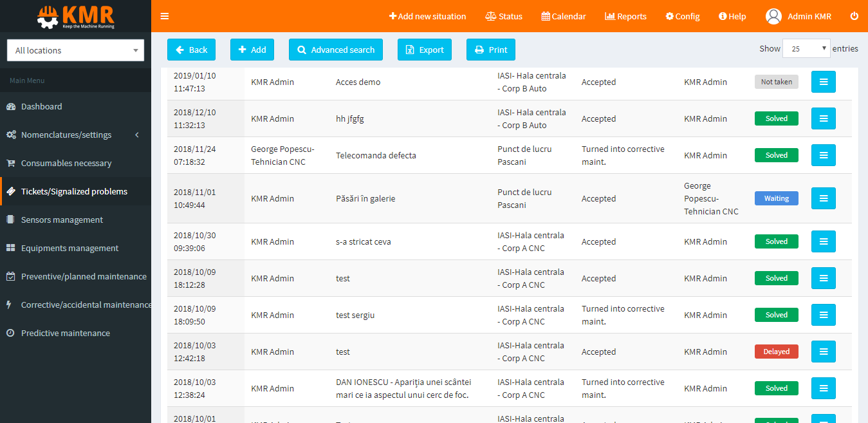Open row menu for Păsări în galerie
The height and width of the screenshot is (423, 868).
(824, 198)
